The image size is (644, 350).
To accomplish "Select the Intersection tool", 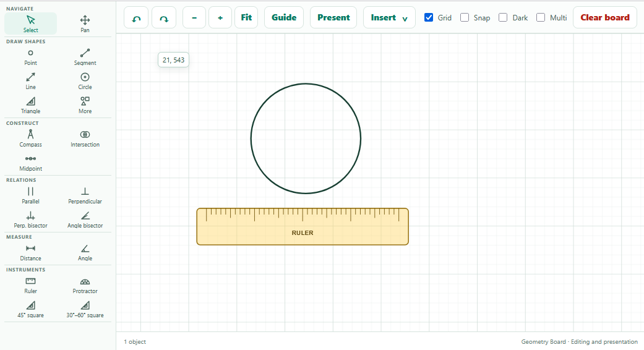I will (85, 139).
